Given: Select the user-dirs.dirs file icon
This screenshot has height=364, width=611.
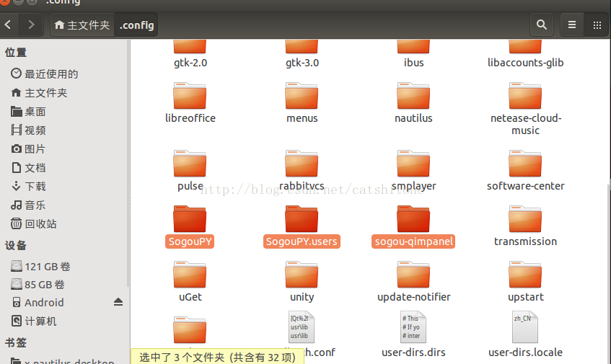Looking at the screenshot, I should [413, 327].
